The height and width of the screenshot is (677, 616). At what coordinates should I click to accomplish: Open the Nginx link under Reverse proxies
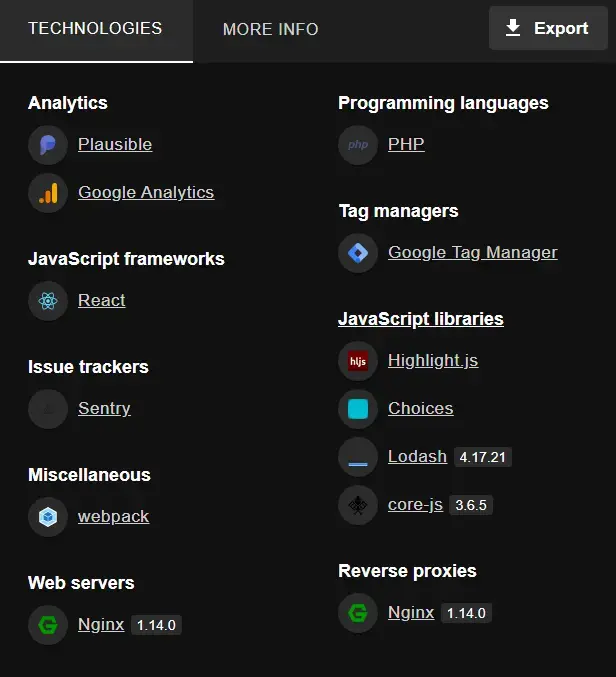pyautogui.click(x=411, y=612)
